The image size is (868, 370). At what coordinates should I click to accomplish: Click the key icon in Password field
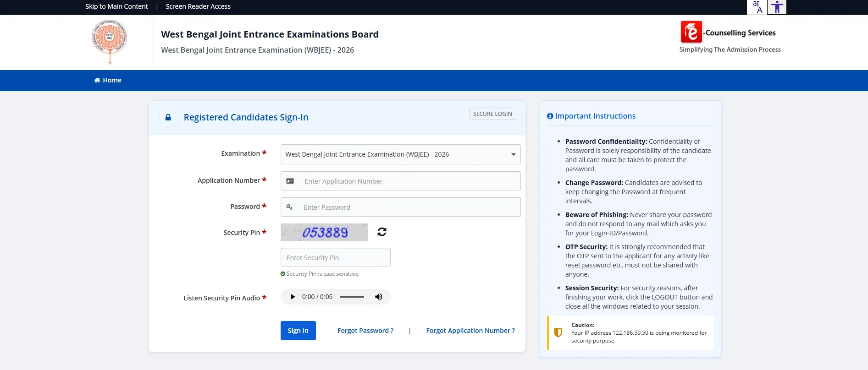pos(289,207)
